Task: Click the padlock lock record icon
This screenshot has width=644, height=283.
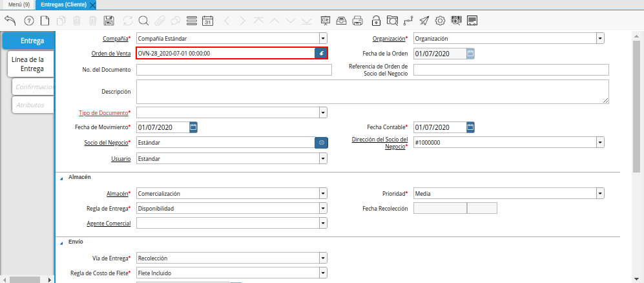Action: click(376, 21)
